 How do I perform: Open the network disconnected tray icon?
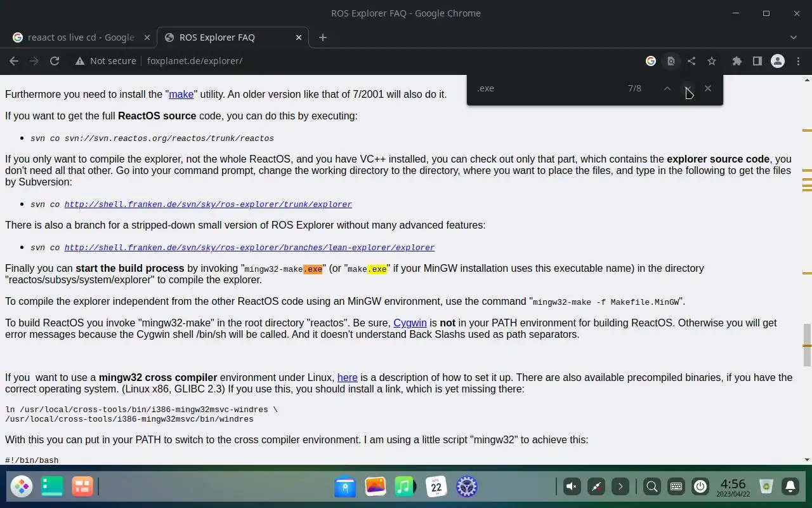pos(596,487)
